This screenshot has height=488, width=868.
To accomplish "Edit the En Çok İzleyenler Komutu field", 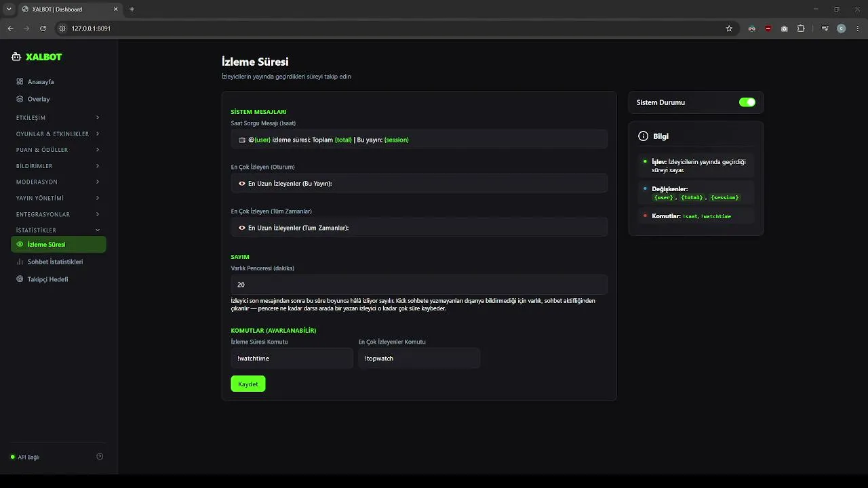I will pyautogui.click(x=419, y=358).
